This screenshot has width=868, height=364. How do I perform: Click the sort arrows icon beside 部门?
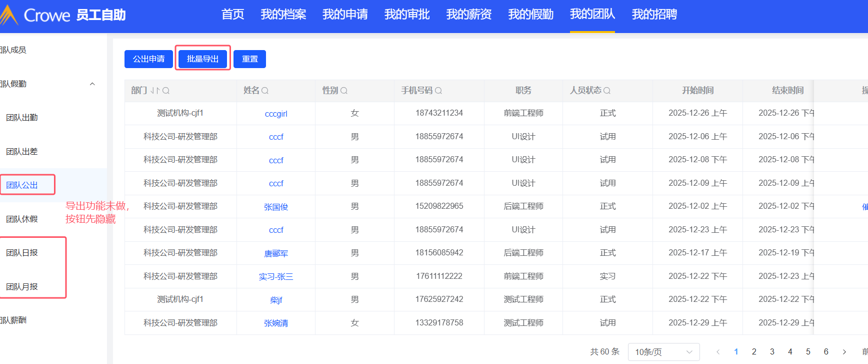pyautogui.click(x=155, y=91)
